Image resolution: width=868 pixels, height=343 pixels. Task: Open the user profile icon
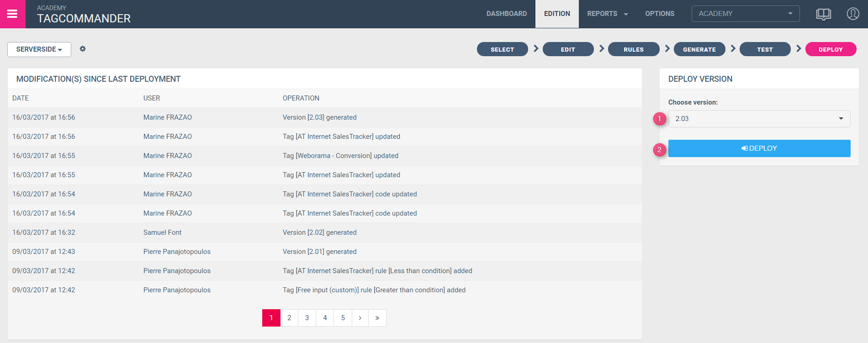(x=852, y=14)
